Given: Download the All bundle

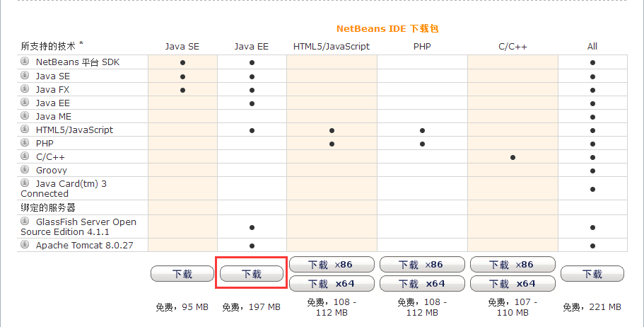Looking at the screenshot, I should [592, 274].
